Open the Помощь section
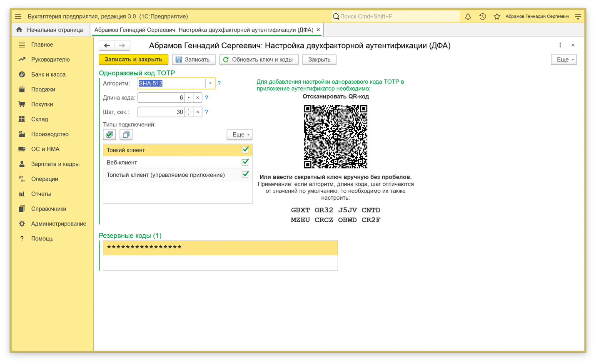The height and width of the screenshot is (364, 596). click(x=42, y=239)
